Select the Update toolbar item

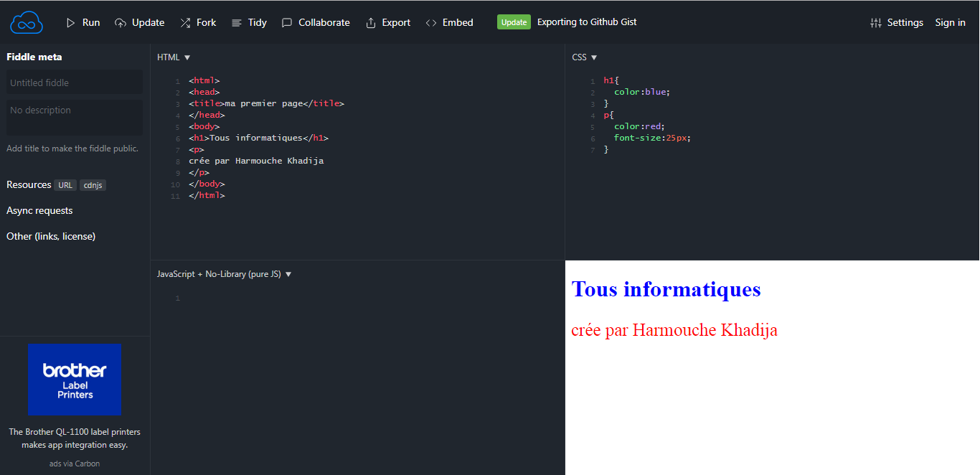pos(140,22)
